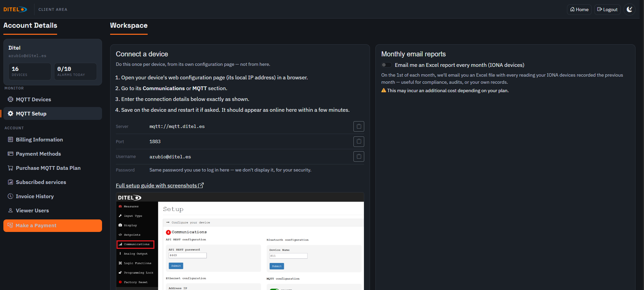
Task: Click the Billing Information document icon
Action: (x=10, y=139)
